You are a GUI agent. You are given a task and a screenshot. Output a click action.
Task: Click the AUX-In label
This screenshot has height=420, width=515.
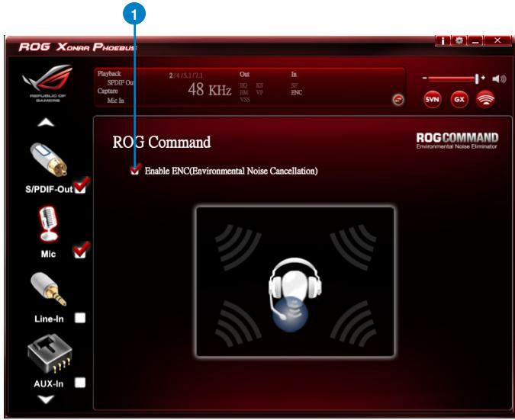point(49,384)
